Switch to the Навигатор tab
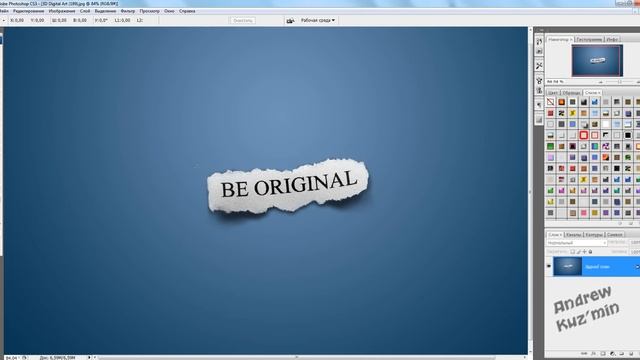 560,40
